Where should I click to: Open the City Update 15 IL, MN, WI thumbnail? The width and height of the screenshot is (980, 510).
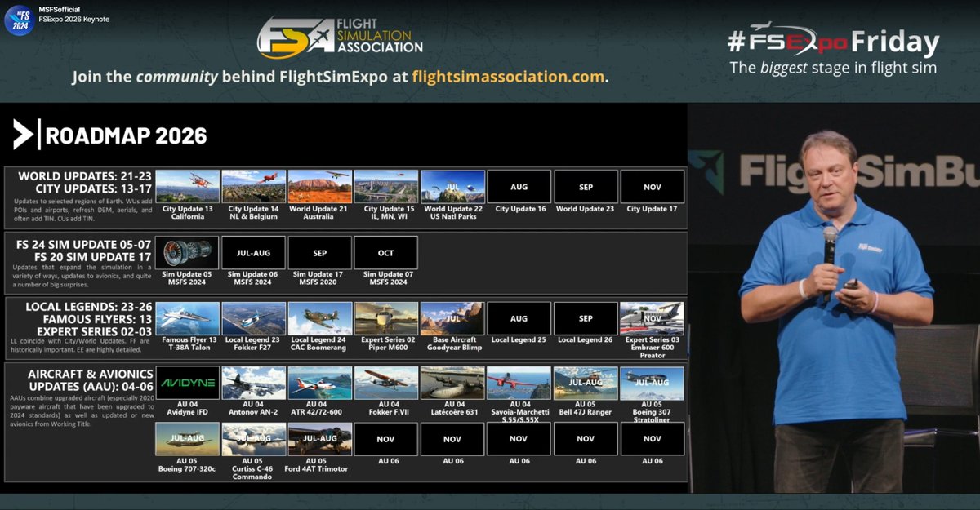coord(386,186)
